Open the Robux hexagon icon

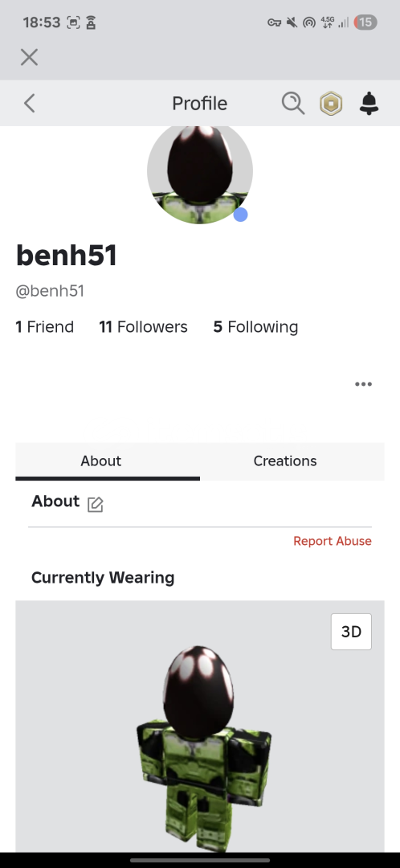pos(331,104)
